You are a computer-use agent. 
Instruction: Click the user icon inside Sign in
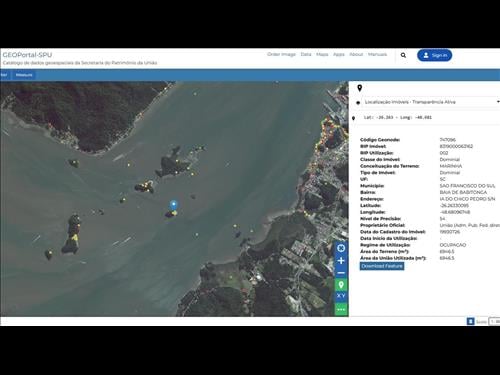point(426,55)
